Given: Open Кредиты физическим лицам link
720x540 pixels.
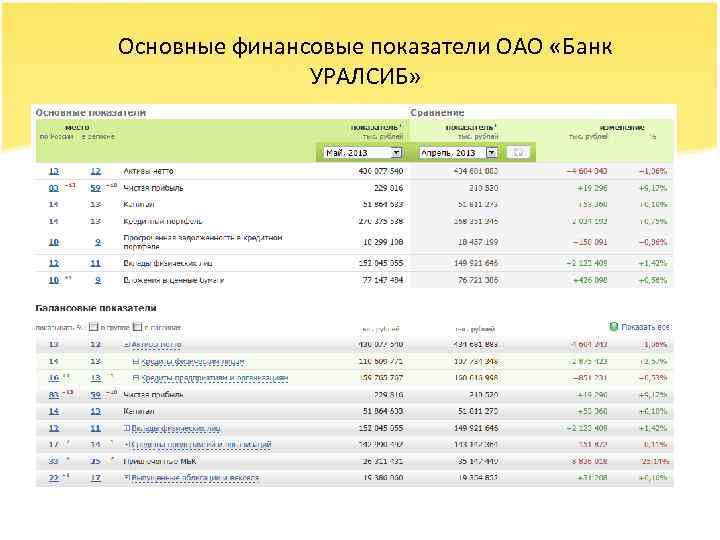Looking at the screenshot, I should coord(193,362).
